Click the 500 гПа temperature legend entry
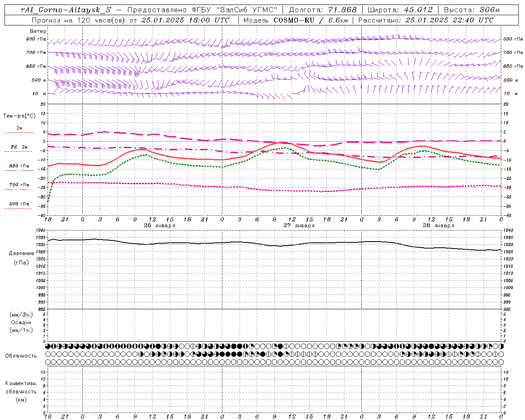 coord(19,204)
